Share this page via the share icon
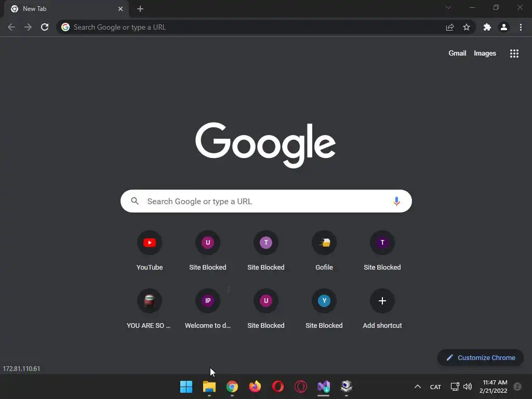This screenshot has height=399, width=532. (450, 27)
